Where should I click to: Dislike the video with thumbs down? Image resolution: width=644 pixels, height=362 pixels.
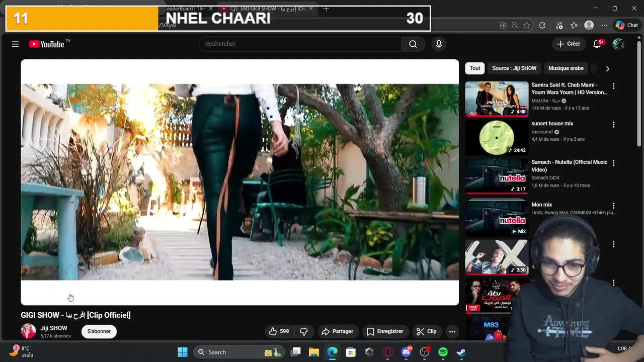pyautogui.click(x=304, y=331)
